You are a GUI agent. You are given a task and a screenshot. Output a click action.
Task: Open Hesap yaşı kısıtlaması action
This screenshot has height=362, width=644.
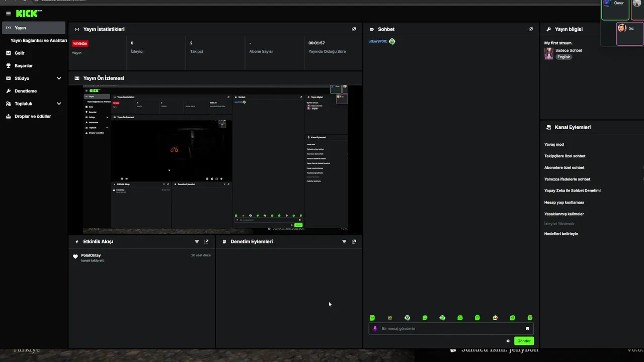(x=564, y=202)
